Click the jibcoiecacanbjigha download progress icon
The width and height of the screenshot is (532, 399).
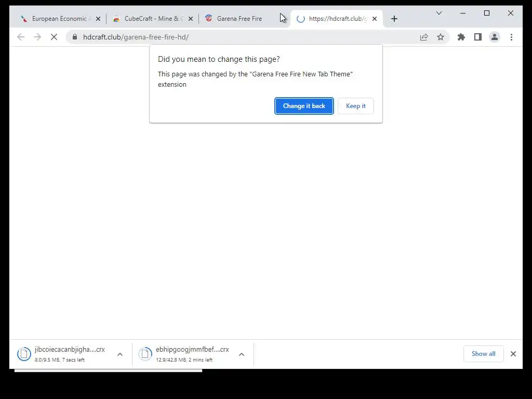coord(24,354)
